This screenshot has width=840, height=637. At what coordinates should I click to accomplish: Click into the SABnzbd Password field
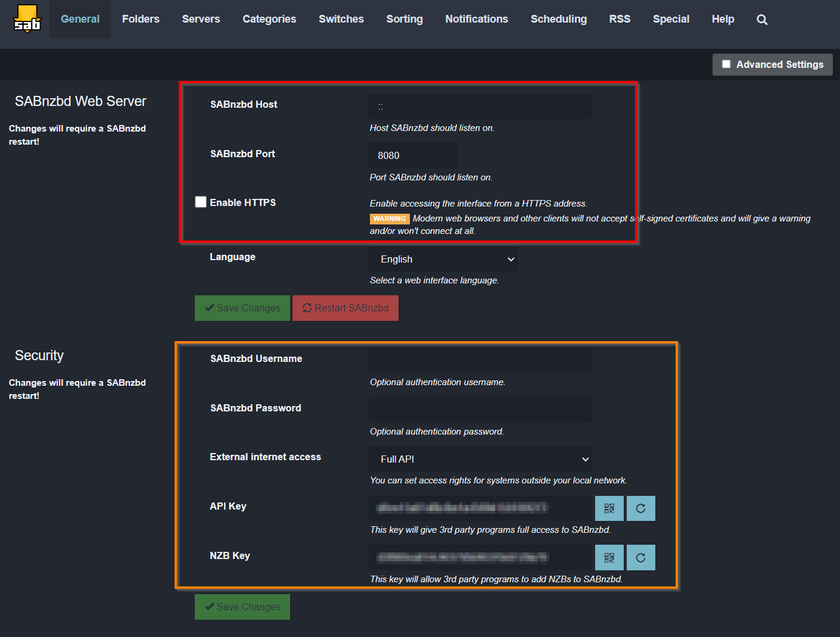pyautogui.click(x=480, y=410)
